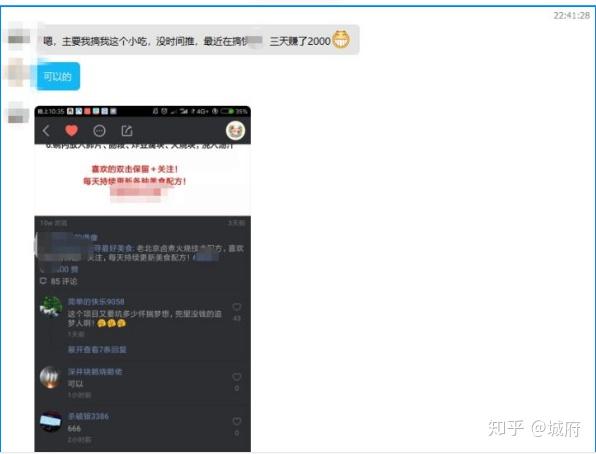Open the avatar beside the 可以 comment
Viewport: 596px width, 454px height.
click(x=51, y=377)
